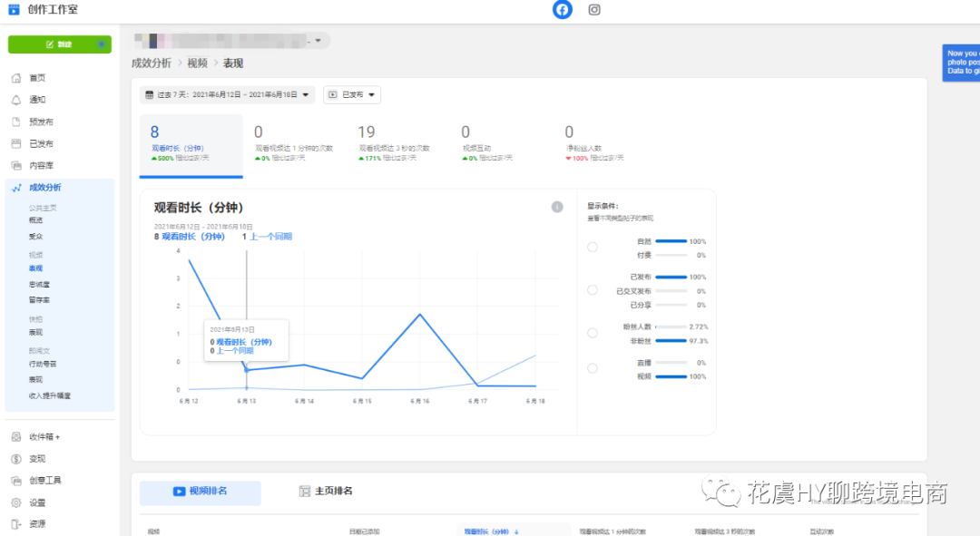Click the page icon beside 主页排名
Screen dimensions: 980x536
pos(304,491)
